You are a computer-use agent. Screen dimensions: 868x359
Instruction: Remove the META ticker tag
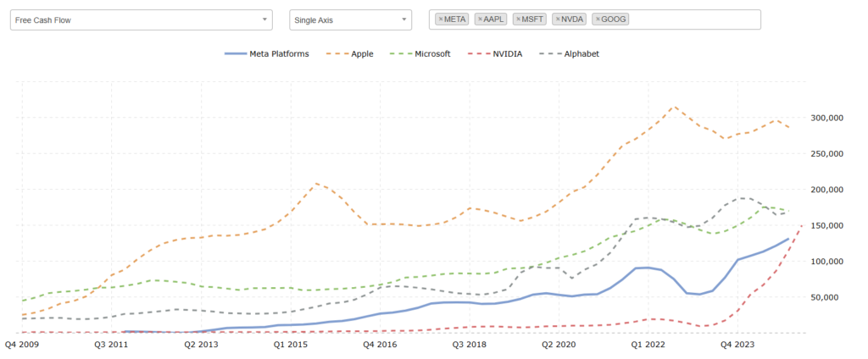441,19
